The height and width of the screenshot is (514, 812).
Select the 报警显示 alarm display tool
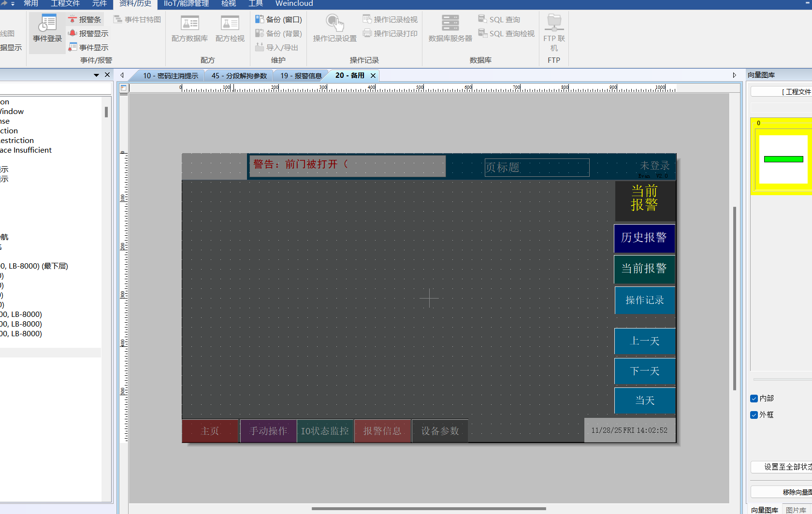[x=88, y=33]
